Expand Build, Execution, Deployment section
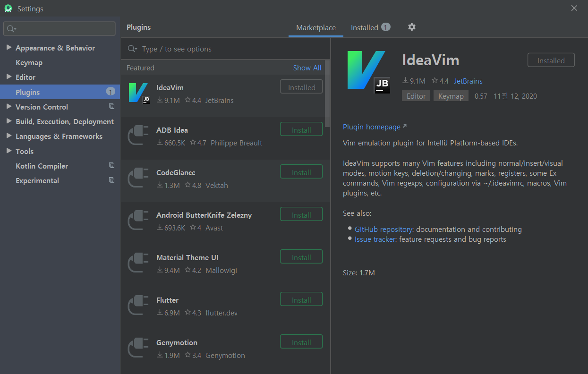588x374 pixels. [9, 121]
